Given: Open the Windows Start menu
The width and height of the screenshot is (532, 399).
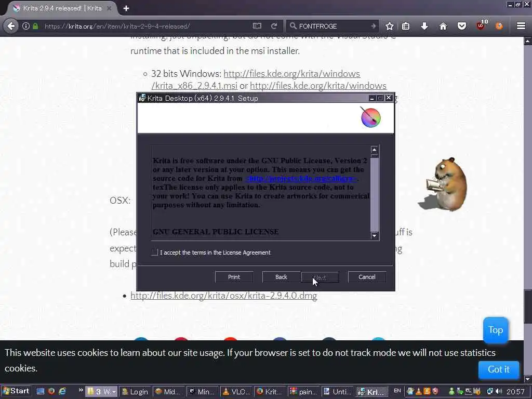Looking at the screenshot, I should coord(16,391).
